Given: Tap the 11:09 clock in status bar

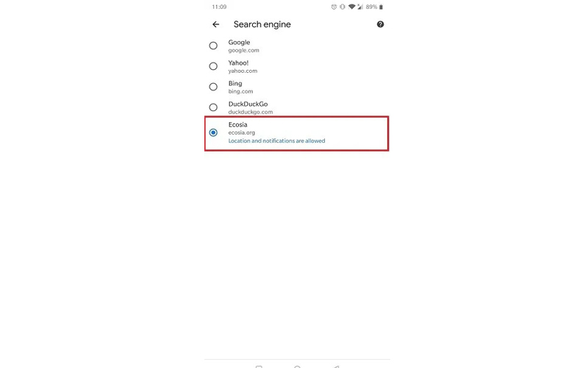Looking at the screenshot, I should (219, 7).
